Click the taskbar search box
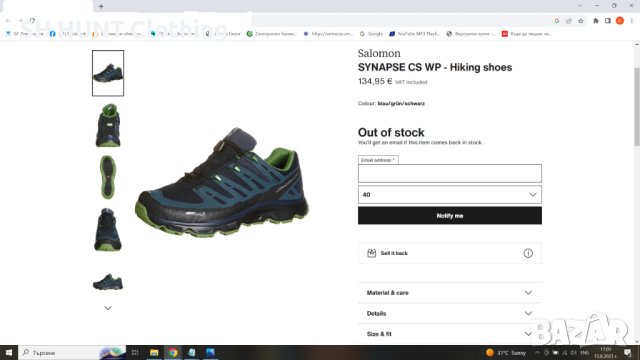The width and height of the screenshot is (640, 360). pyautogui.click(x=71, y=352)
